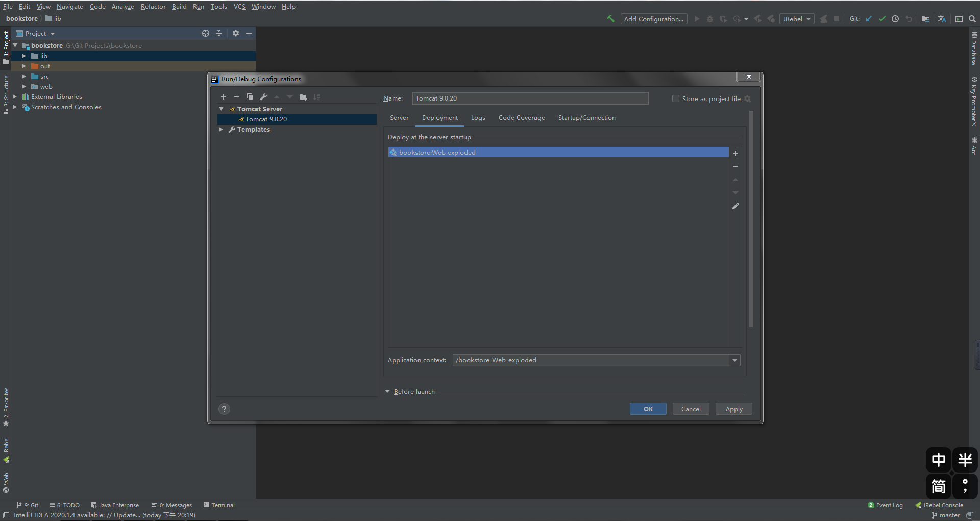Click the dialog's vertical scrollbar
The image size is (980, 521).
[751, 219]
